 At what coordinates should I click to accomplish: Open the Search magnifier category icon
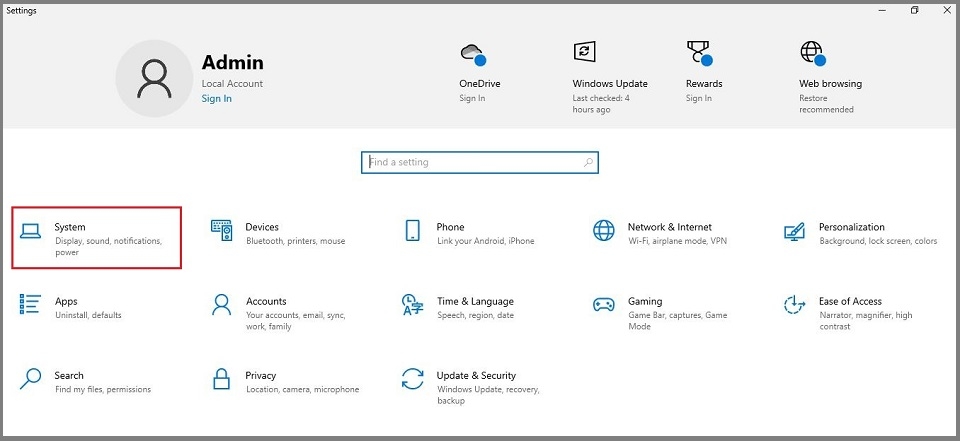tap(30, 379)
